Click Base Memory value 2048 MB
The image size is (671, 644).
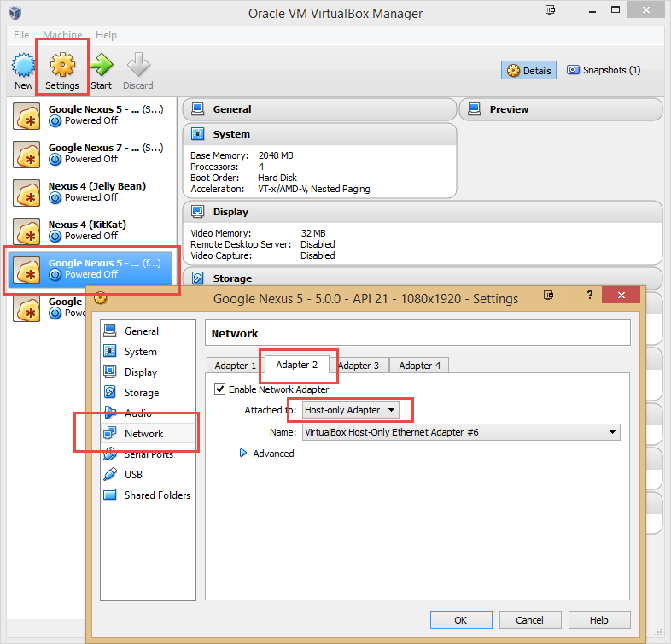tap(276, 155)
